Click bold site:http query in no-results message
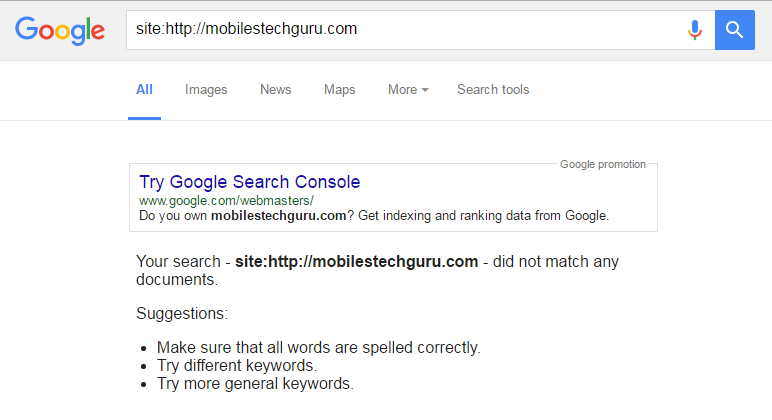The image size is (772, 420). click(x=356, y=262)
